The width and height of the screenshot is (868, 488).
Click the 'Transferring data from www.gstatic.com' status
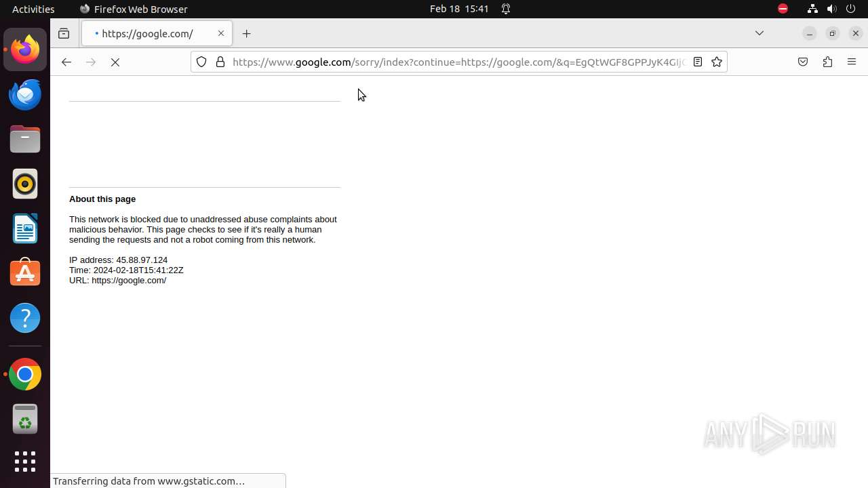149,481
